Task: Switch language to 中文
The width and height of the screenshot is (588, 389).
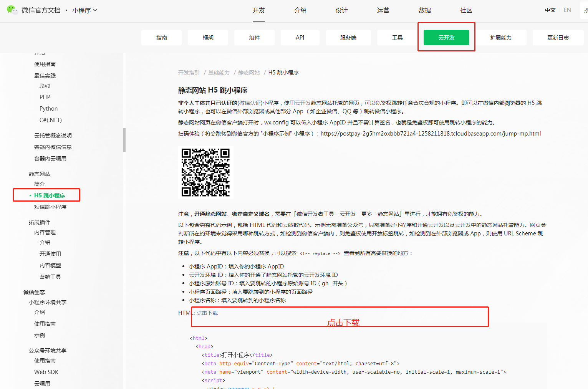Action: click(550, 10)
